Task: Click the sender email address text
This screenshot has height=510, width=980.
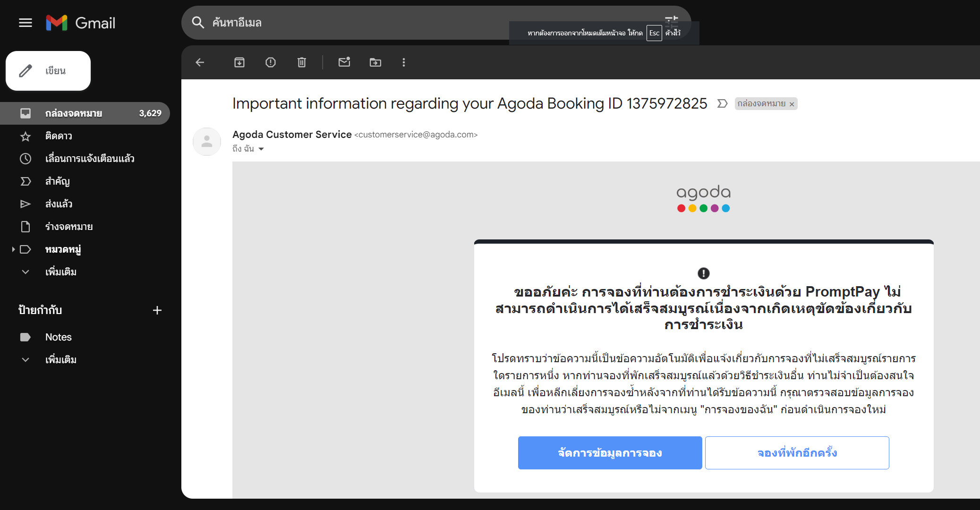Action: tap(416, 135)
